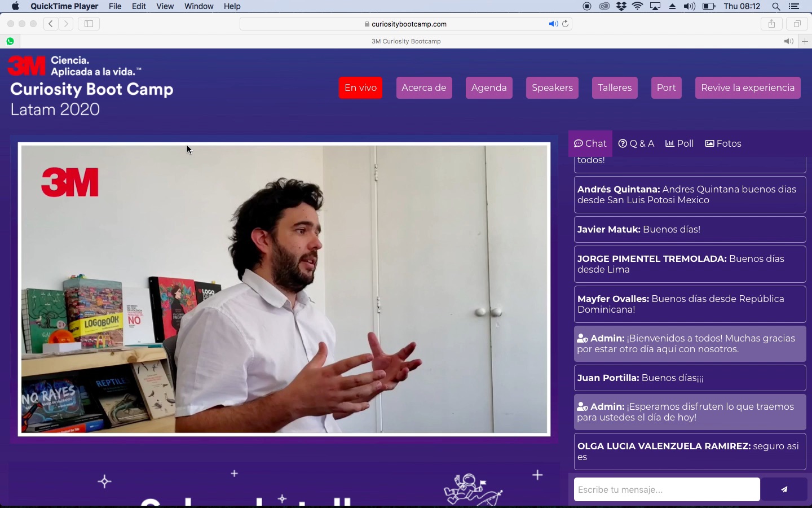Image resolution: width=812 pixels, height=508 pixels.
Task: Click the AirPlay icon in the menu bar
Action: point(655,6)
